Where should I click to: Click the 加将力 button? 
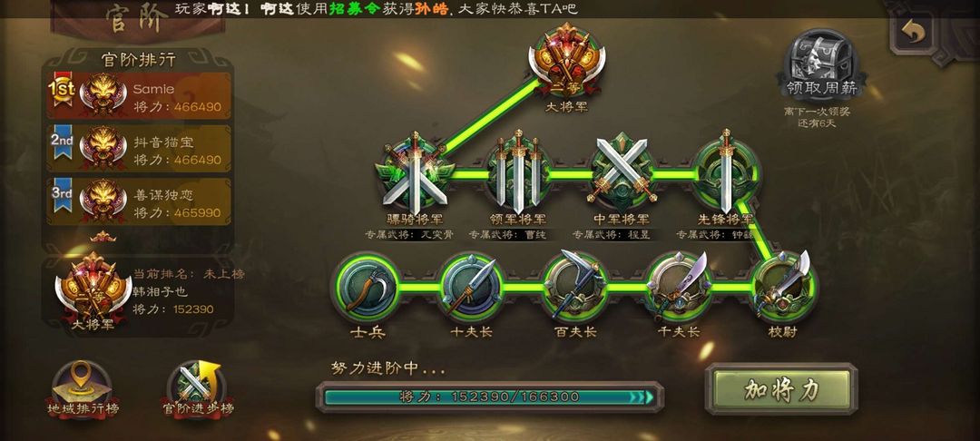[x=782, y=390]
